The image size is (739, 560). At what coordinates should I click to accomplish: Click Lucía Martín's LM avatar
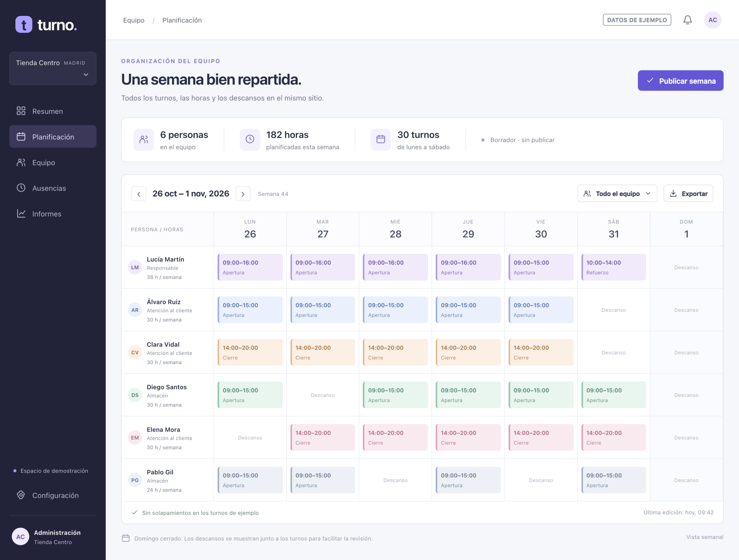tap(135, 267)
